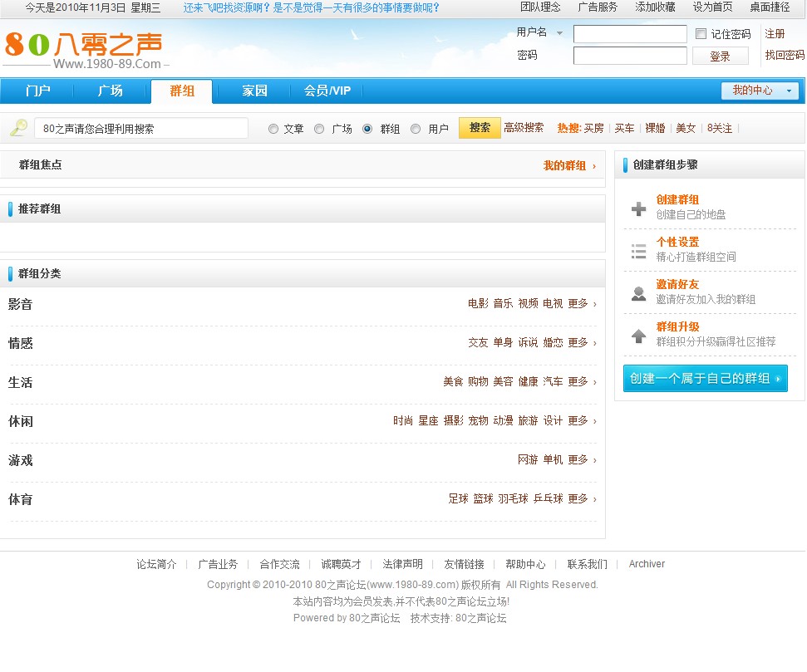This screenshot has height=672, width=807.
Task: Open the 星座 subcategory link
Action: pos(428,421)
